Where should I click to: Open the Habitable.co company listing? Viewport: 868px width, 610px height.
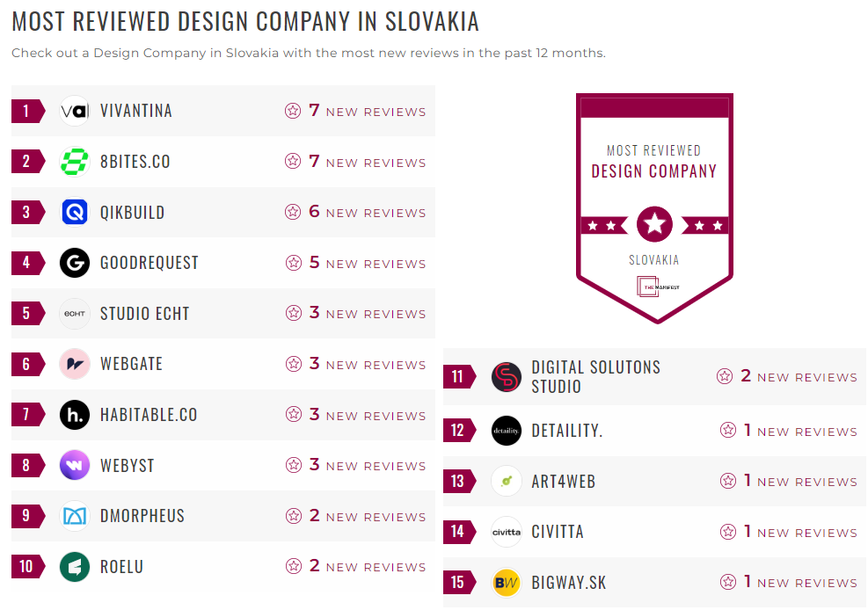pos(150,415)
